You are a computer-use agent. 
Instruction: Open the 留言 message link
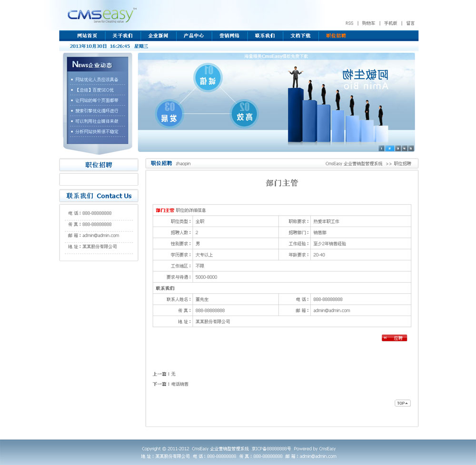[x=410, y=23]
